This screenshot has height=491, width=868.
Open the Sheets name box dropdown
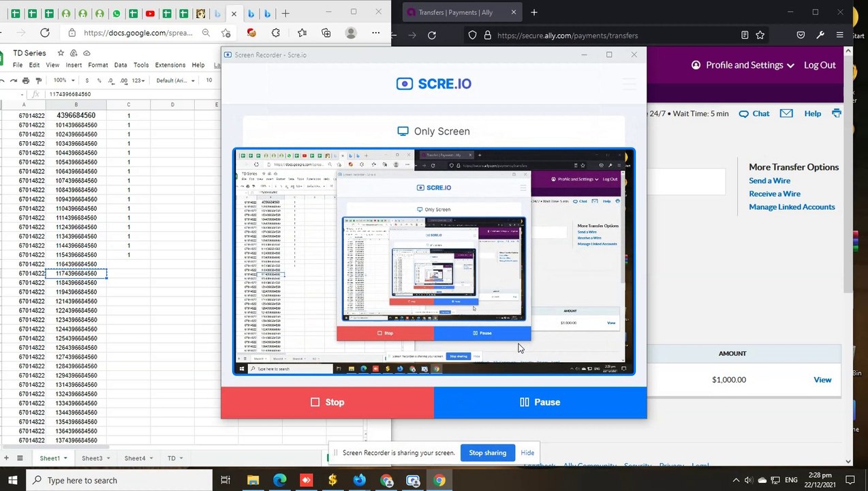click(x=22, y=94)
